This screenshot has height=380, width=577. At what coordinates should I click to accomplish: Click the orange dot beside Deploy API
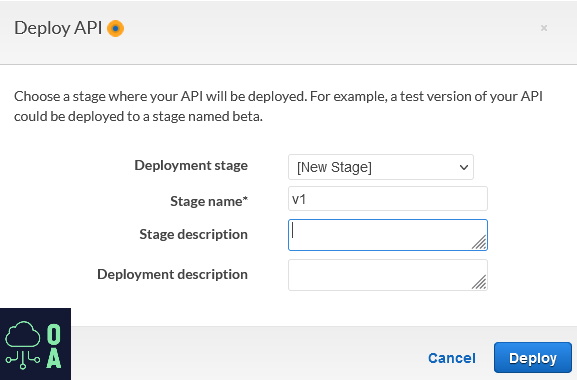(x=115, y=28)
